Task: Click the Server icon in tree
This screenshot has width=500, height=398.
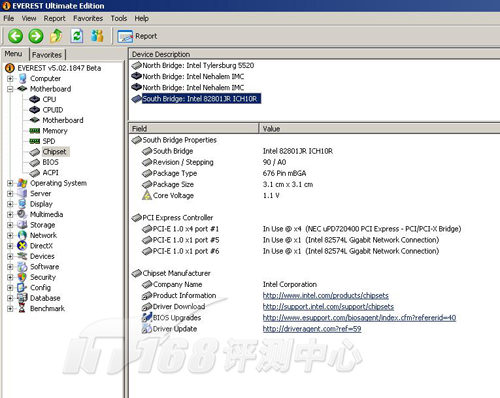Action: click(22, 193)
